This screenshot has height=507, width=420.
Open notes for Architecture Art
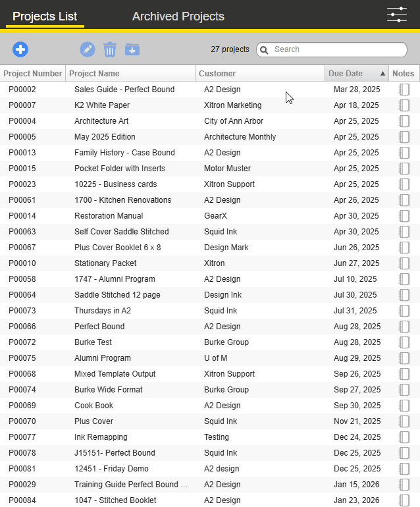click(x=404, y=121)
